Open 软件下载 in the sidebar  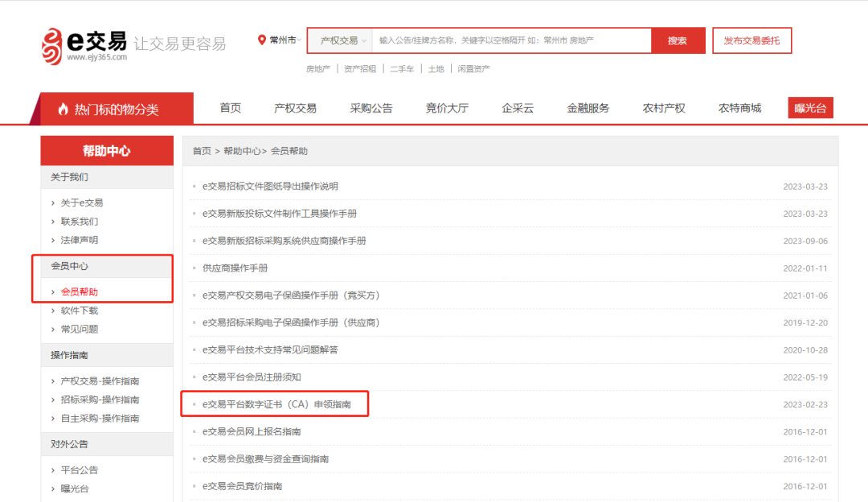79,311
